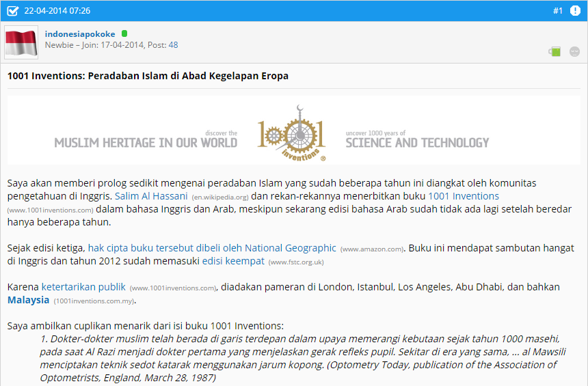The width and height of the screenshot is (588, 386).
Task: Open indonesiapokoke user profile
Action: pos(80,34)
